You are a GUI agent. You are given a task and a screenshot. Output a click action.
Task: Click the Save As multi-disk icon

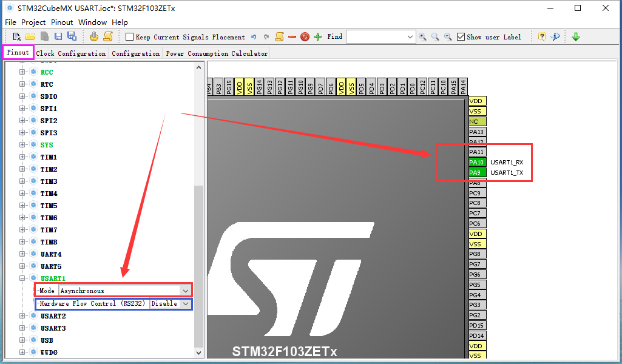72,36
